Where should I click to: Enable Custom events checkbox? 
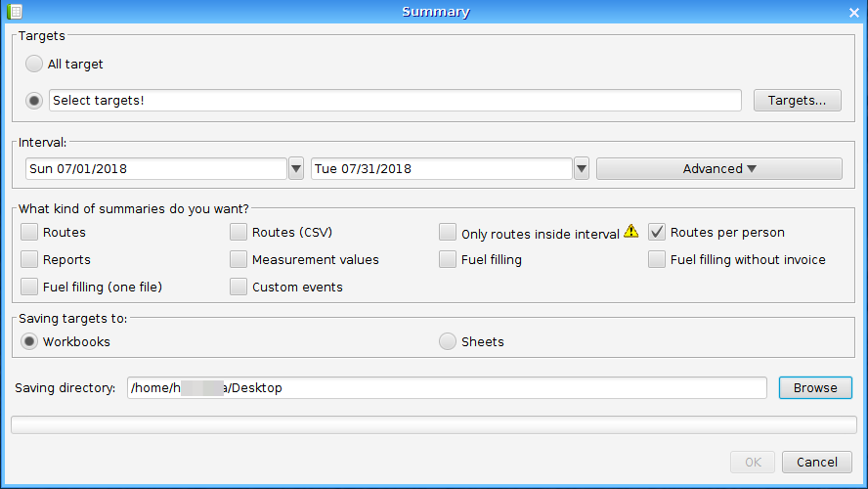pos(239,288)
